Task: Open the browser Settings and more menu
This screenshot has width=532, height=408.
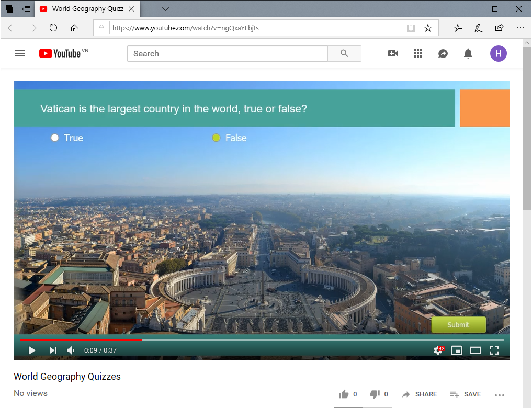Action: pos(520,28)
